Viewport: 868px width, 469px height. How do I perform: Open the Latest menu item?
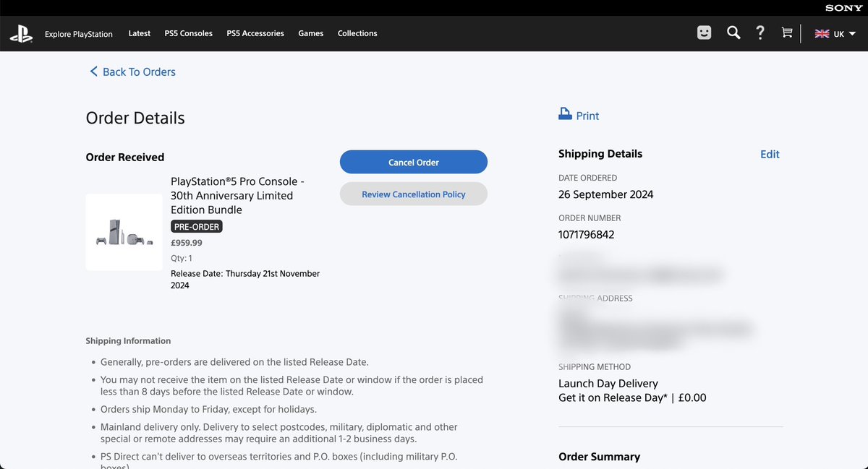pos(140,33)
